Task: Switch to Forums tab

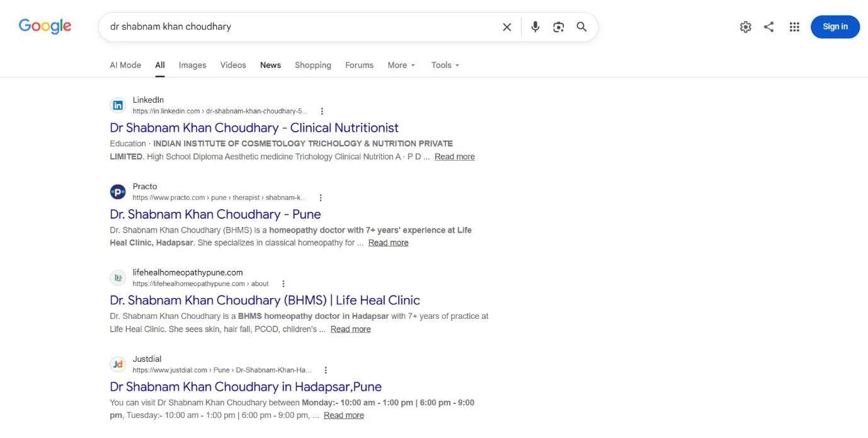Action: (x=359, y=65)
